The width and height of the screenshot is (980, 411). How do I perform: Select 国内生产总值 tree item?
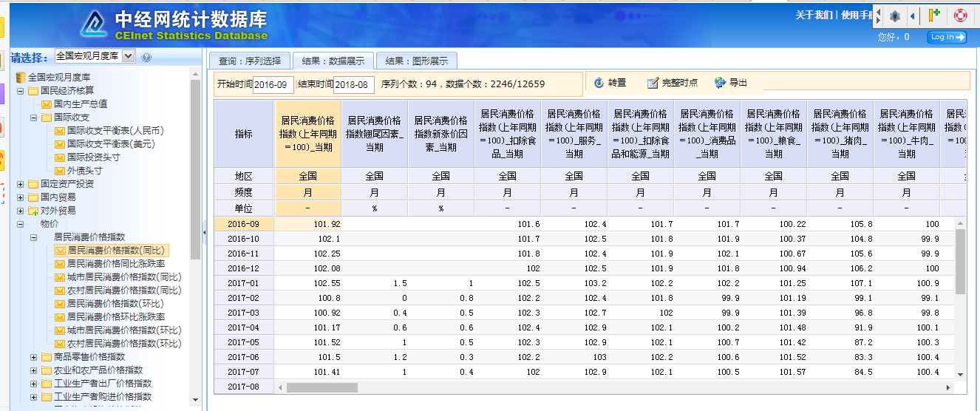pos(80,104)
